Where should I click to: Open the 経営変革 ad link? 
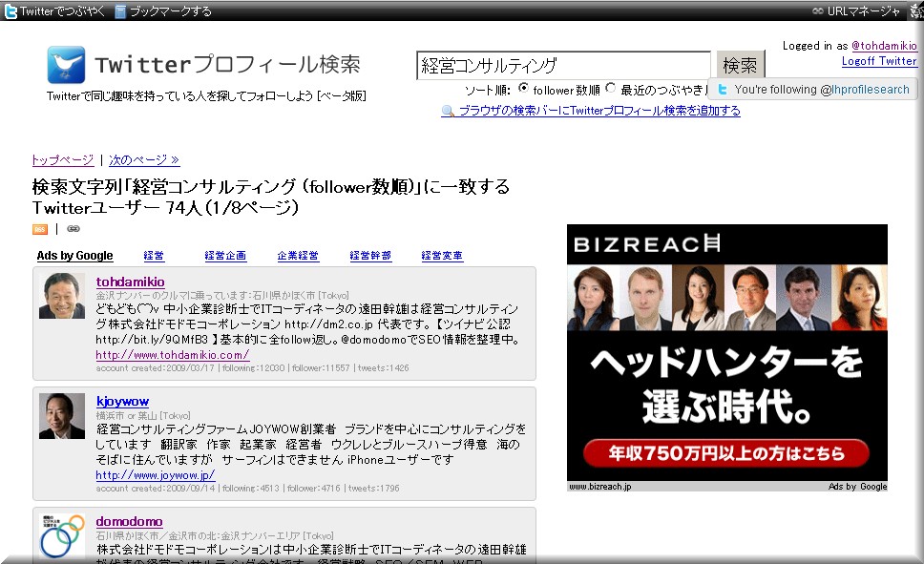pyautogui.click(x=442, y=256)
